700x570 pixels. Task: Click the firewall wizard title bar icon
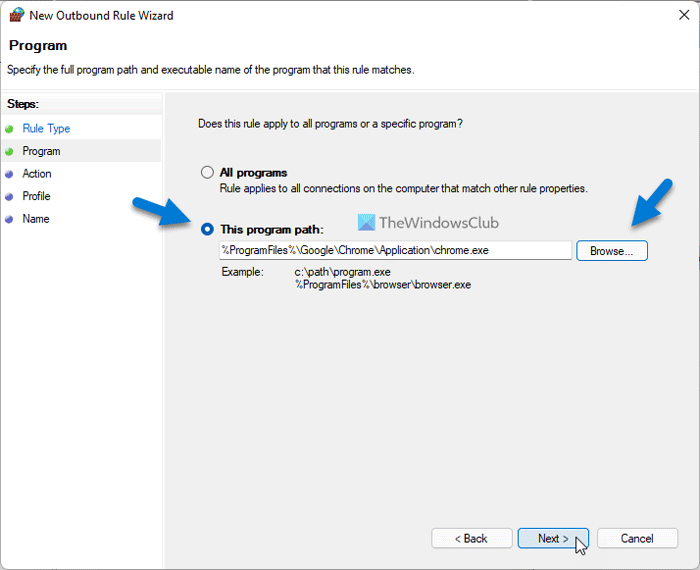tap(16, 16)
